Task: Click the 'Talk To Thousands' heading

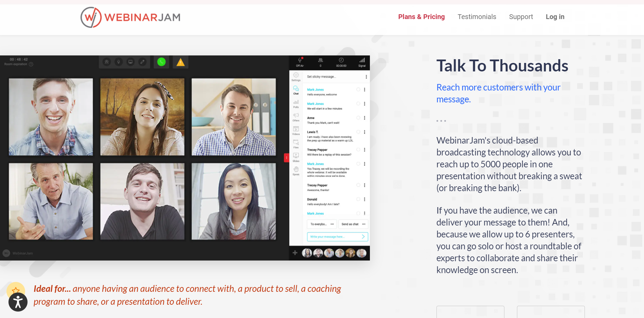Action: click(502, 66)
